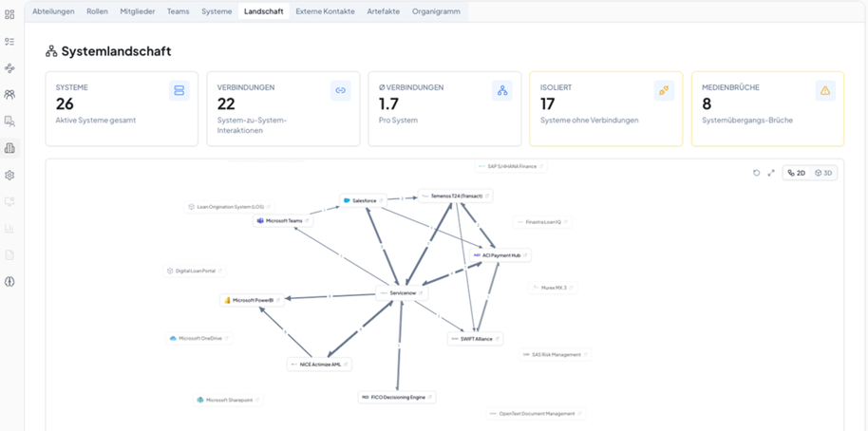Select the FICO Decisioning Engine node
This screenshot has height=431, width=868.
[397, 397]
